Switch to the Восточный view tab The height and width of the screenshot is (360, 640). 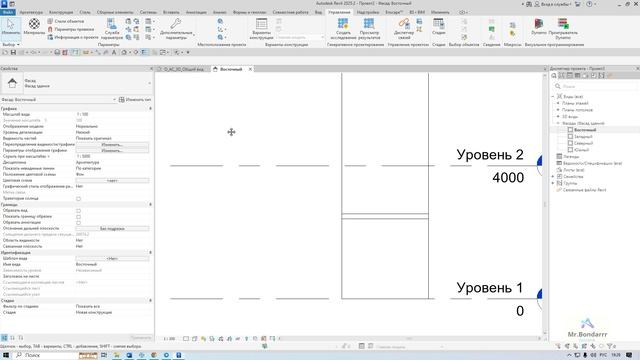231,69
